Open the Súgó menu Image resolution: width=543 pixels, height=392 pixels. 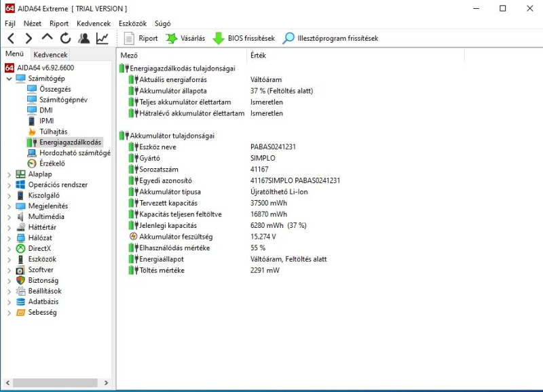click(x=162, y=24)
